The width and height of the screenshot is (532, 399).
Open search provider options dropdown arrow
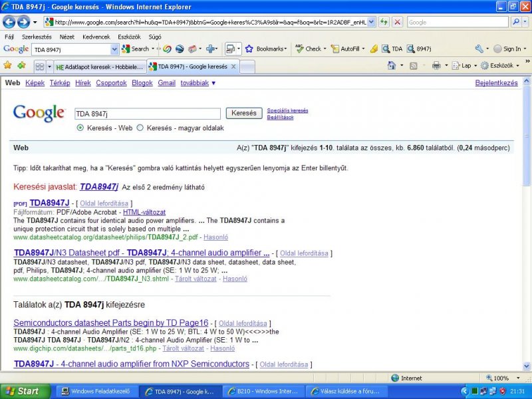pos(525,22)
